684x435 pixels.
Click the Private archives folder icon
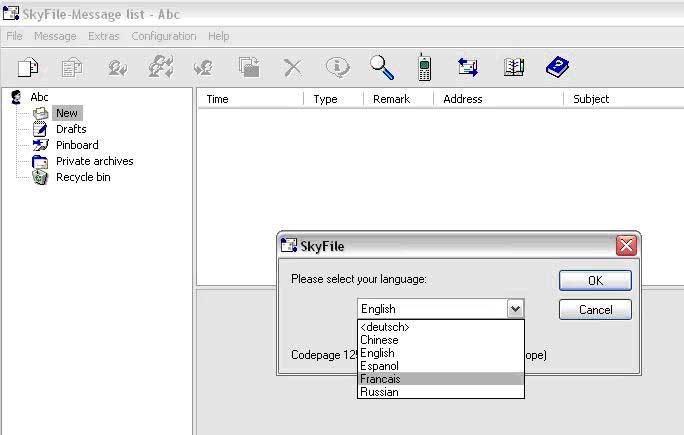(x=40, y=161)
